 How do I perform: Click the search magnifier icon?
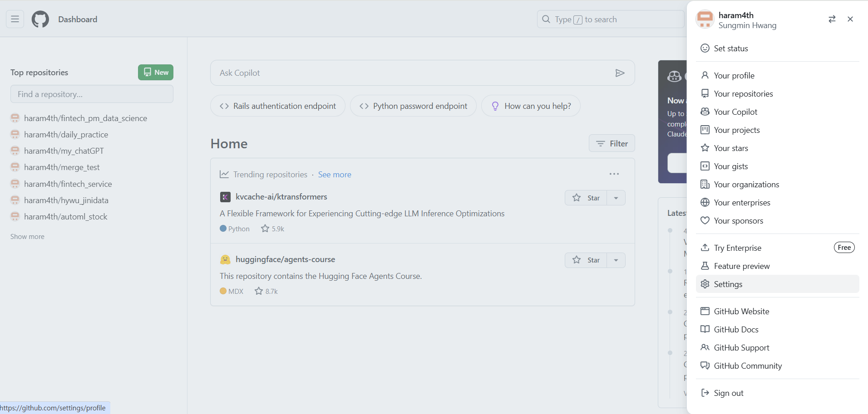546,19
